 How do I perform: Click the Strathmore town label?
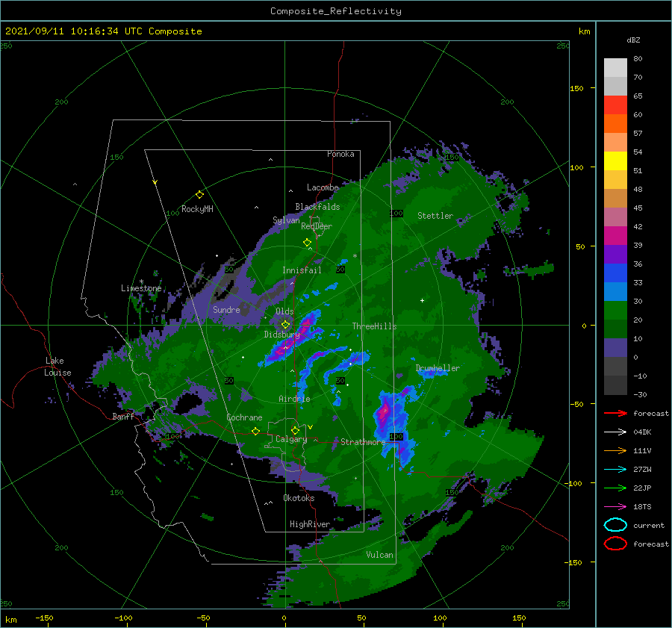363,442
